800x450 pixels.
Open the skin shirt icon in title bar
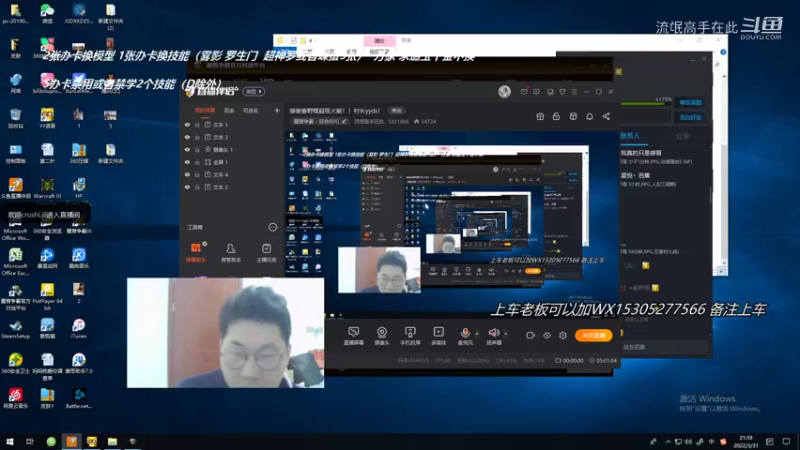click(562, 92)
